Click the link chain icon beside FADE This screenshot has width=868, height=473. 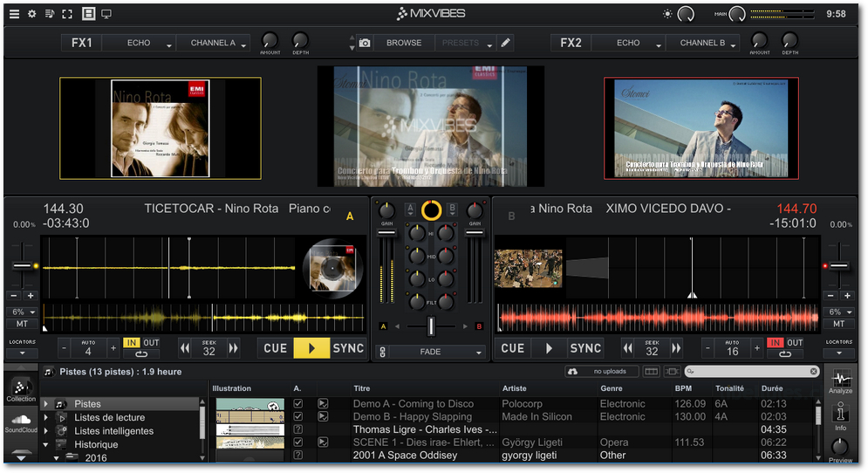pyautogui.click(x=382, y=352)
